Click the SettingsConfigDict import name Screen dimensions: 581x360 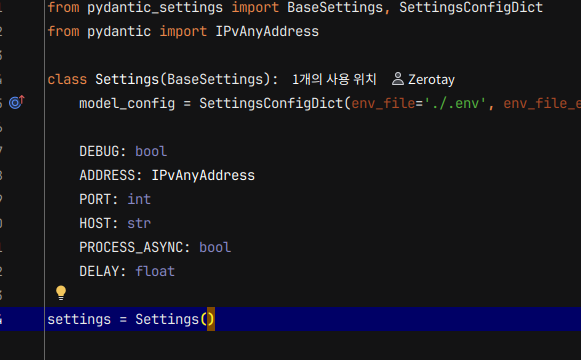pyautogui.click(x=471, y=7)
